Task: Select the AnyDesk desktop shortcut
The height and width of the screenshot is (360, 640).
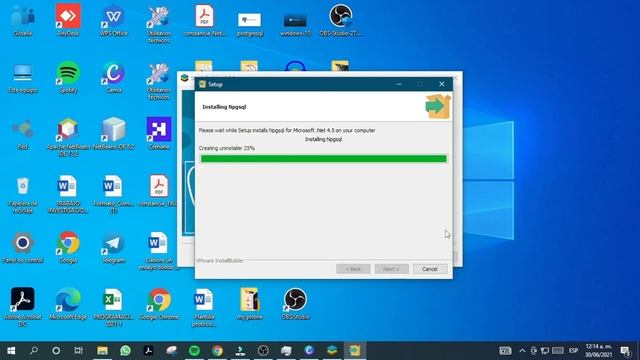Action: point(68,20)
